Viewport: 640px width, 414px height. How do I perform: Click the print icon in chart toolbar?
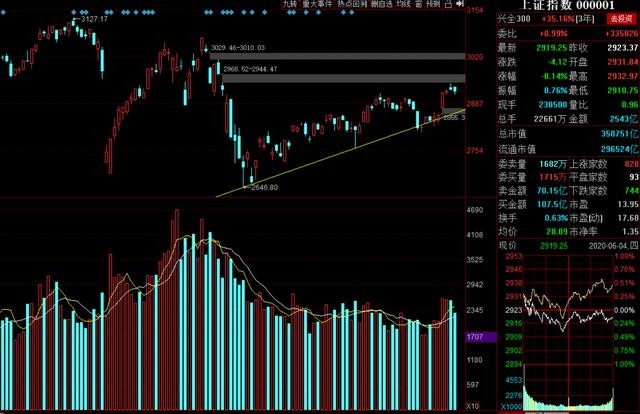click(448, 4)
